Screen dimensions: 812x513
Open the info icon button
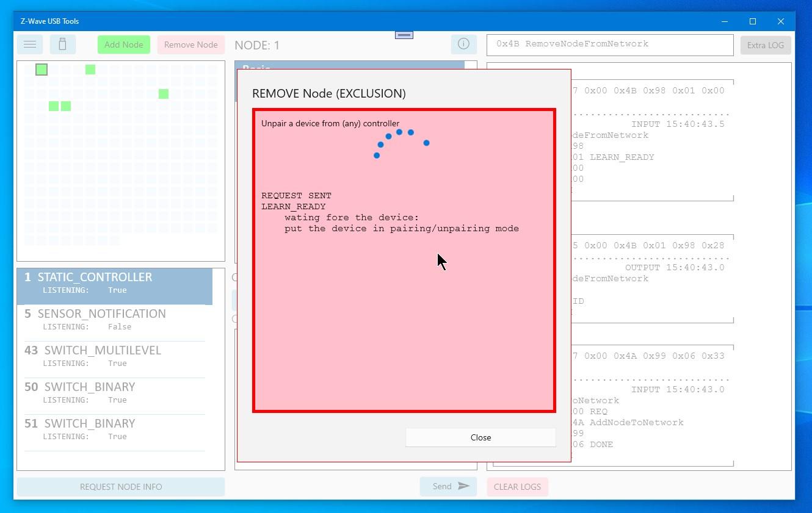point(463,44)
